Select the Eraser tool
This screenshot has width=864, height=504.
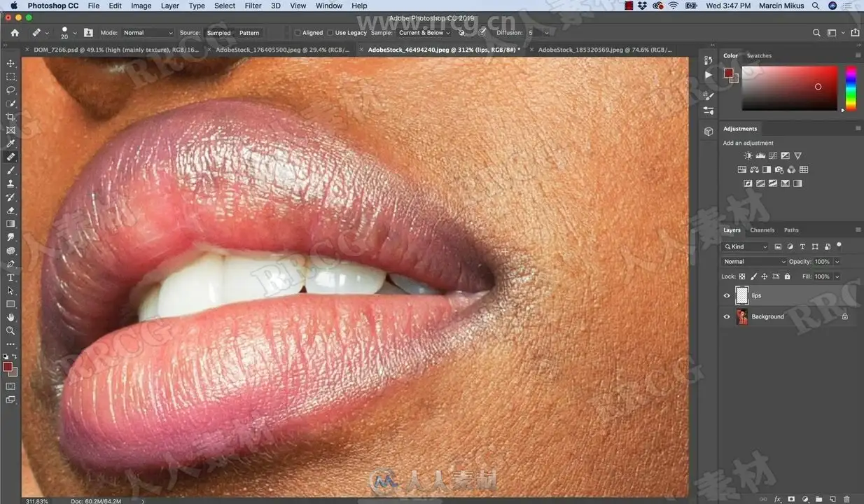pyautogui.click(x=11, y=210)
